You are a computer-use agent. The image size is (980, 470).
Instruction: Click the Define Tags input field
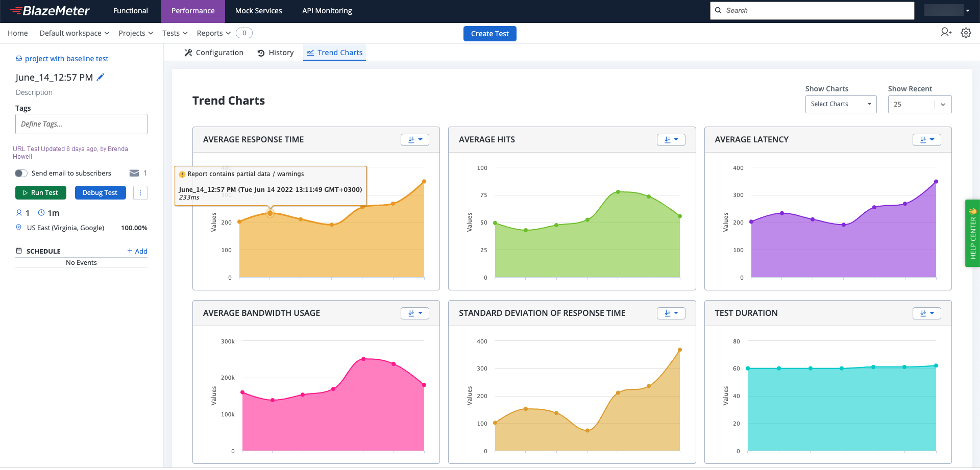[x=81, y=124]
